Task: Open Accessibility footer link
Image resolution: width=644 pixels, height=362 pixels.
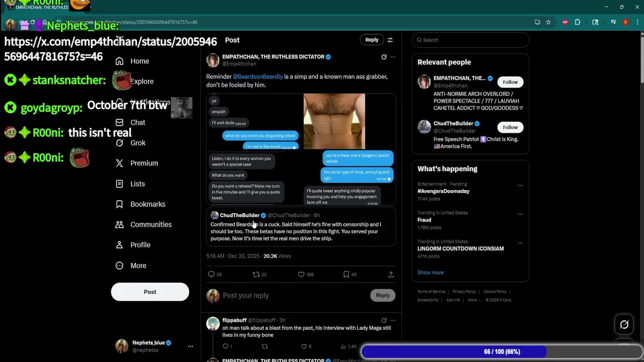Action: tap(428, 300)
